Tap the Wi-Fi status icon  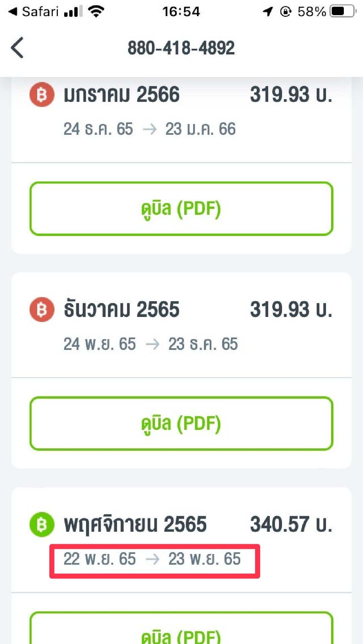[x=96, y=11]
